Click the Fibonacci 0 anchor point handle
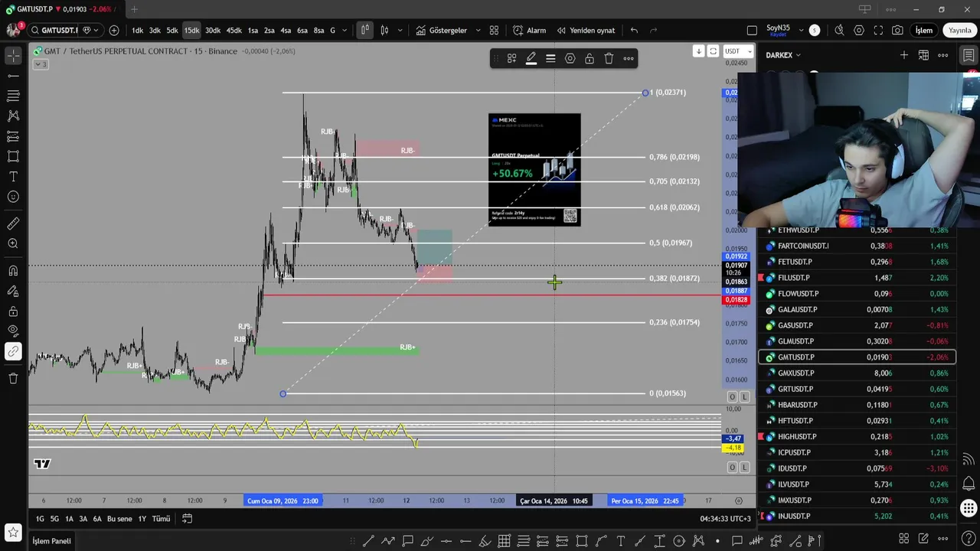The width and height of the screenshot is (980, 551). (x=283, y=393)
